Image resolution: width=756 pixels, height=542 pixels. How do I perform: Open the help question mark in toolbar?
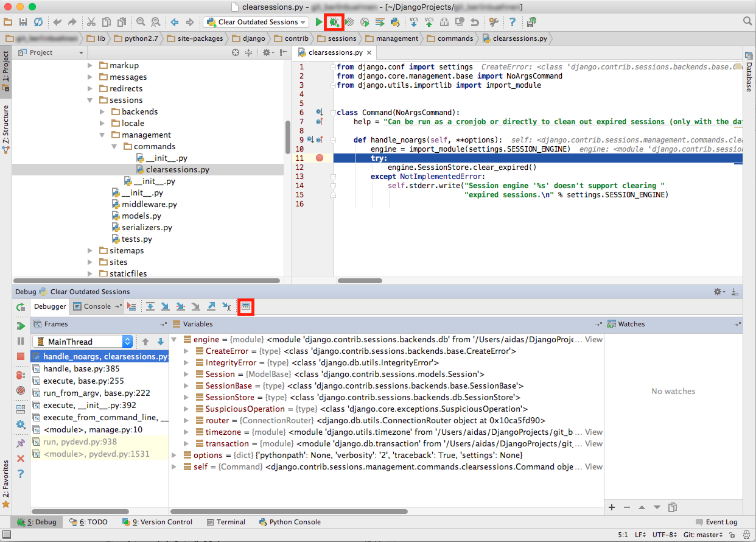513,22
